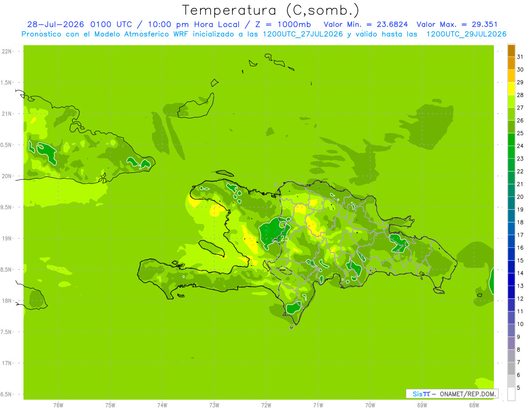Click the legend number '18'
The height and width of the screenshot is (411, 532).
tap(520, 222)
